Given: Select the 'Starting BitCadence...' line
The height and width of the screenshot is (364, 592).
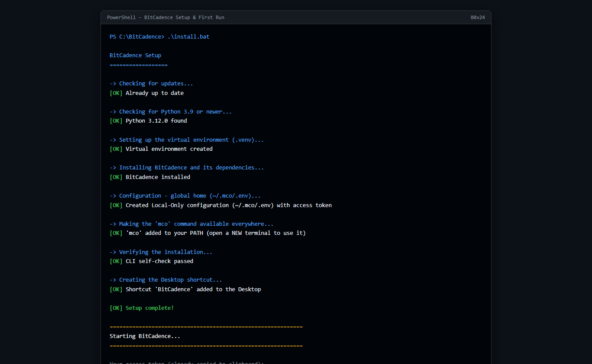Looking at the screenshot, I should pyautogui.click(x=145, y=336).
